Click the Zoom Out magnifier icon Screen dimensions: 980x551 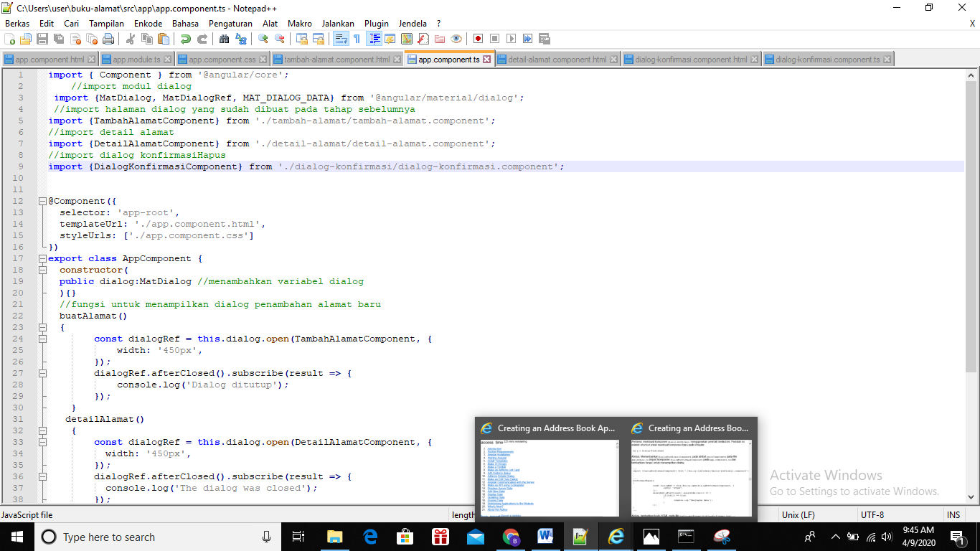(279, 39)
